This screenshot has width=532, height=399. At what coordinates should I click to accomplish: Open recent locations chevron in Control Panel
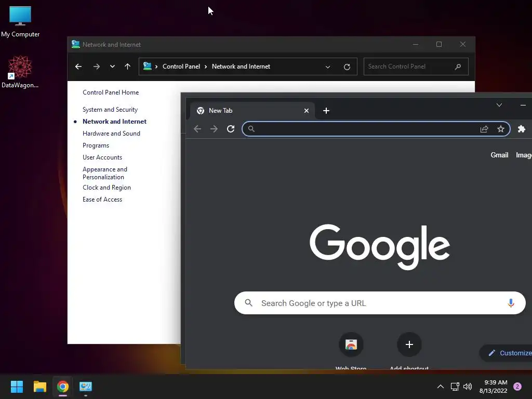[x=112, y=66]
